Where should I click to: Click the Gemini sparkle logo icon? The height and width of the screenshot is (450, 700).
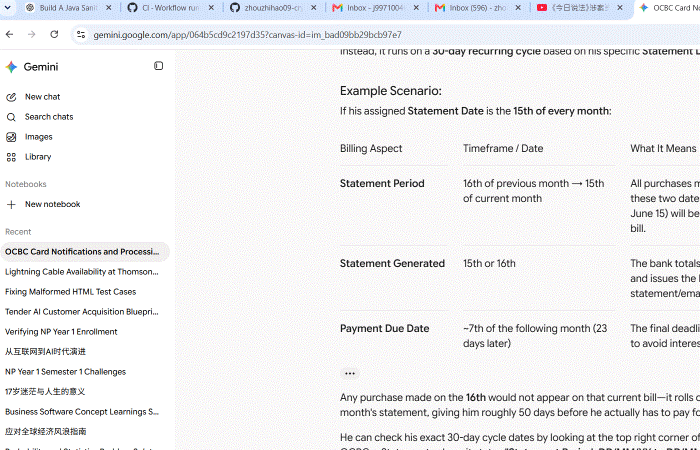(x=11, y=67)
